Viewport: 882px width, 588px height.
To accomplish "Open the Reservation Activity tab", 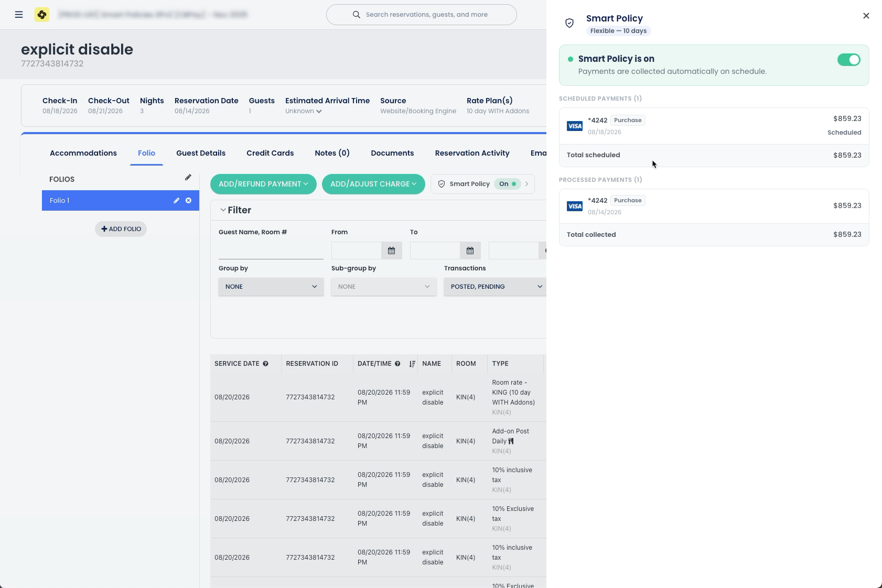I will (x=472, y=153).
